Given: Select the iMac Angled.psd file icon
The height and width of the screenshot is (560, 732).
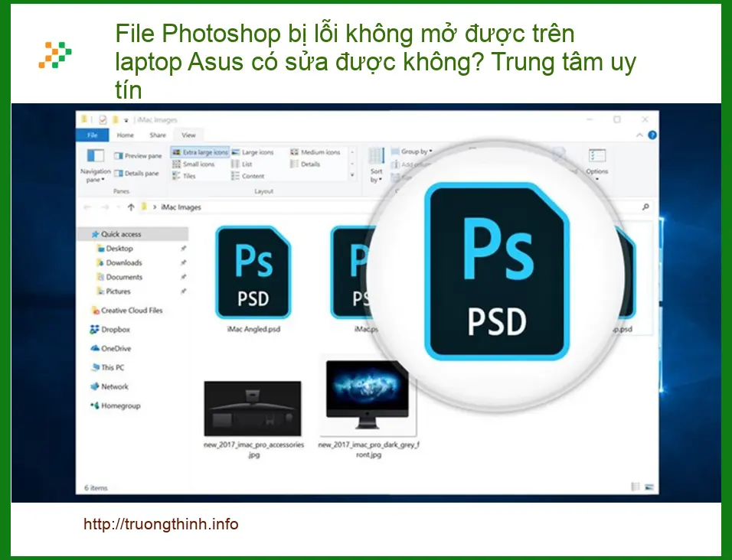Looking at the screenshot, I should [x=253, y=272].
